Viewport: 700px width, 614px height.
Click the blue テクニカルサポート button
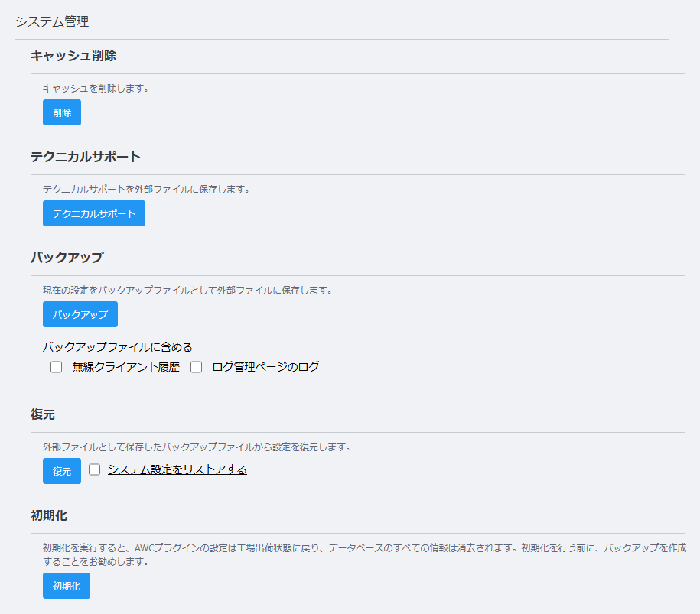point(94,213)
